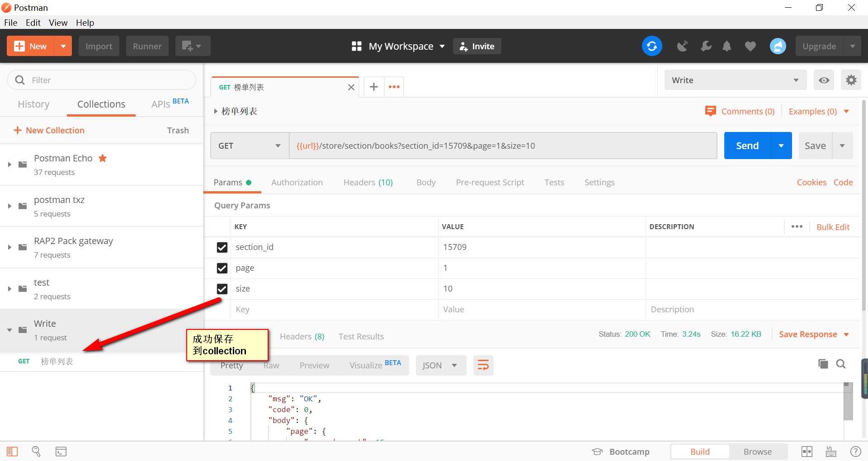Close the GET 榜单列表 tab

tap(351, 87)
